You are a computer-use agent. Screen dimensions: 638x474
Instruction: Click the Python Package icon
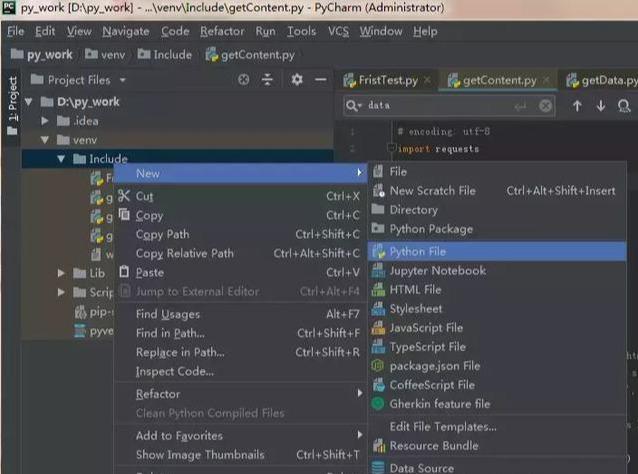[x=378, y=228]
